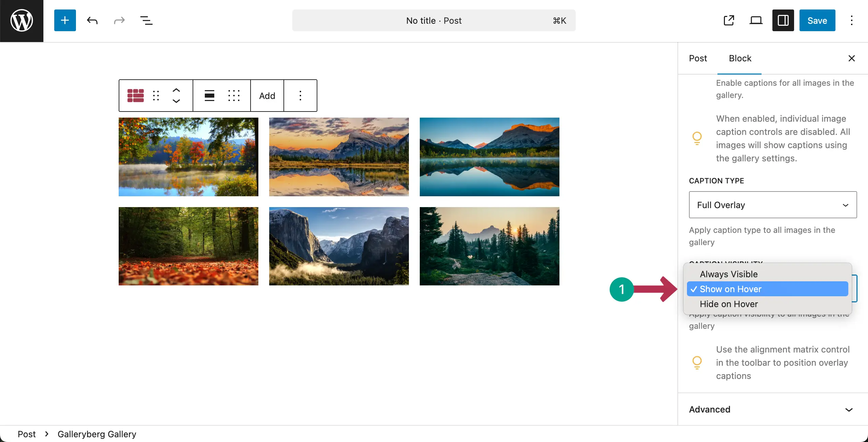Open the device preview dropdown icon
The height and width of the screenshot is (442, 868).
(x=756, y=20)
